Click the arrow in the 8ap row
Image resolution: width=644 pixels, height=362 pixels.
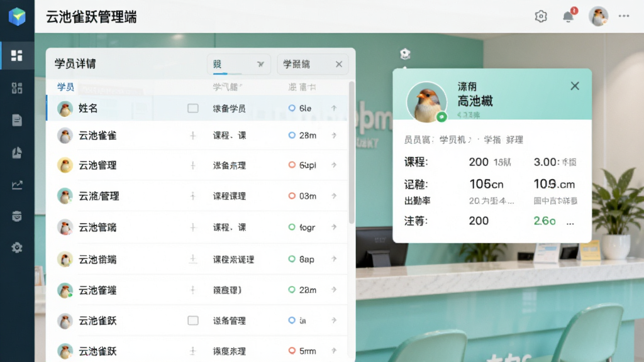click(334, 259)
